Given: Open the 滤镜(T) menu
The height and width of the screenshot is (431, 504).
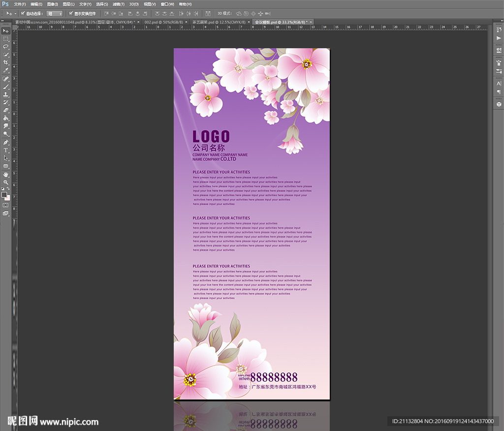Looking at the screenshot, I should pos(118,4).
